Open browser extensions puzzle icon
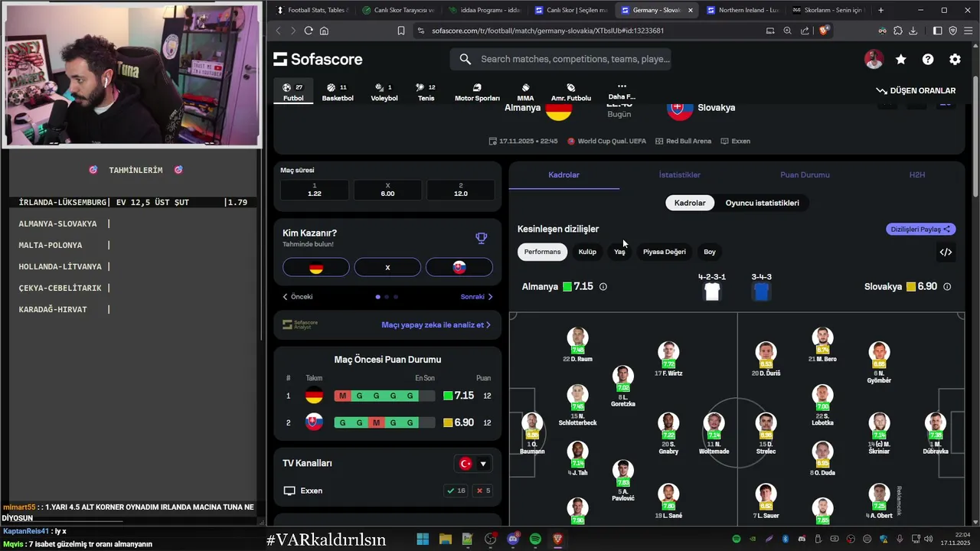Image resolution: width=980 pixels, height=551 pixels. pos(898,31)
